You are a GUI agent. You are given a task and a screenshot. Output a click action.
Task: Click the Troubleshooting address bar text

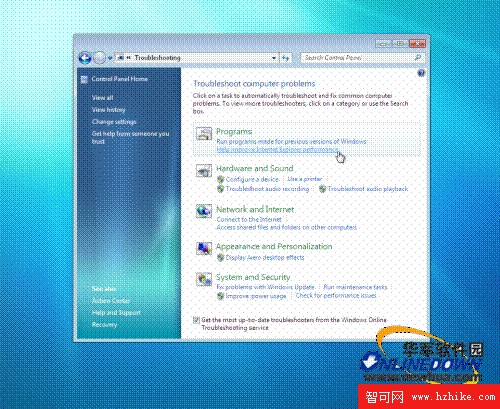[x=157, y=58]
